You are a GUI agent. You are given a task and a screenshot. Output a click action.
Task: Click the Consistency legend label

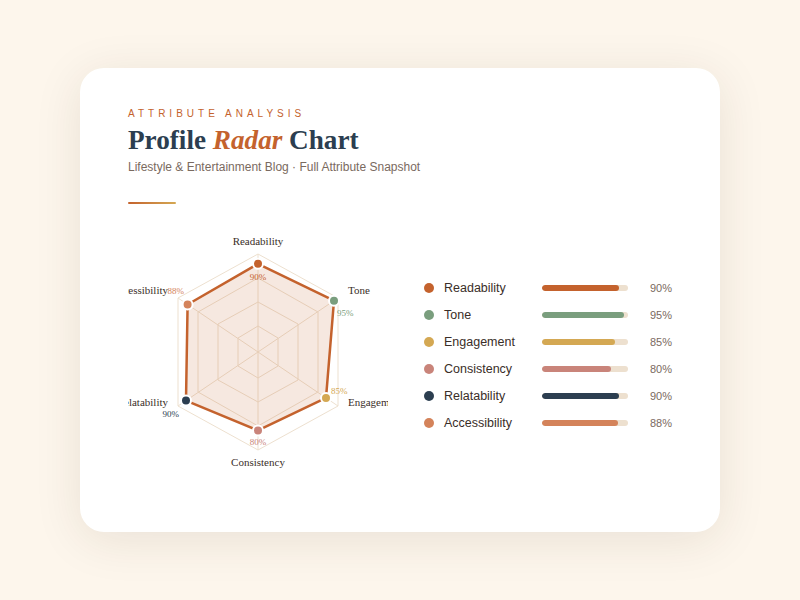pyautogui.click(x=478, y=369)
